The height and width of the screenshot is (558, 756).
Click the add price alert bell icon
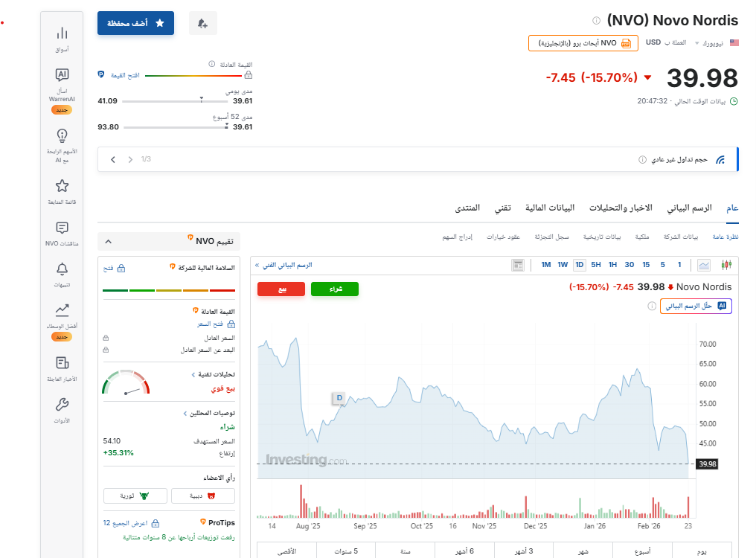[x=202, y=23]
